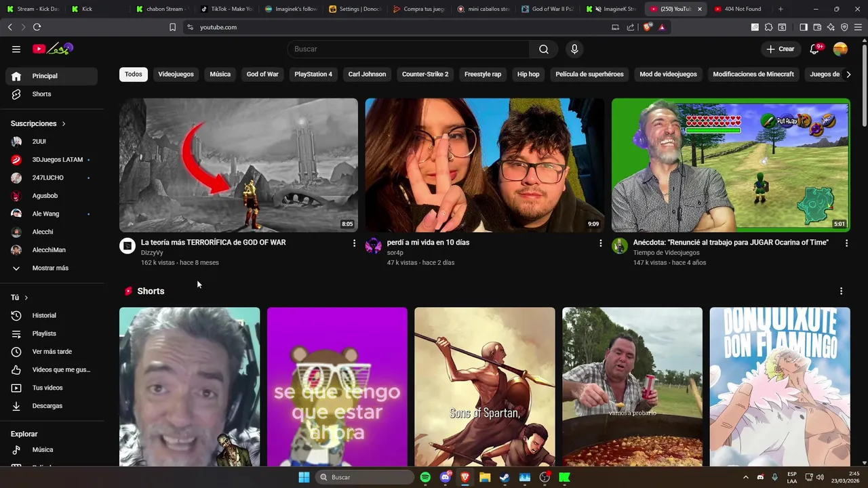This screenshot has width=868, height=488.
Task: Select the Videojuegos category chip
Action: point(176,75)
